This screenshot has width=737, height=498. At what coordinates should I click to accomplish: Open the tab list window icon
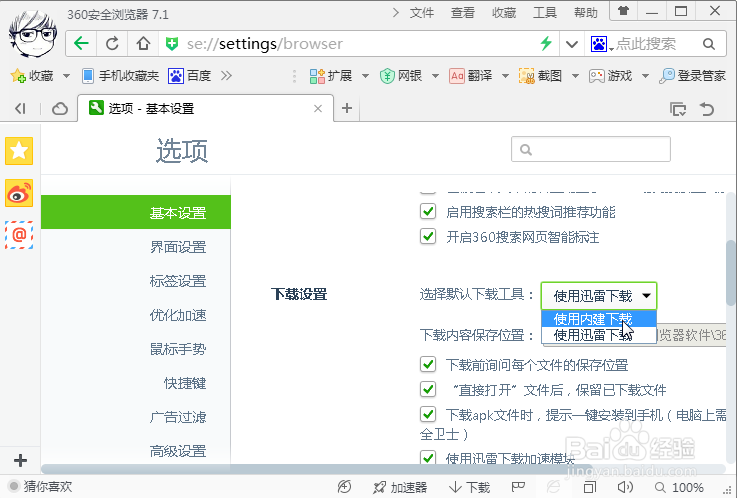pyautogui.click(x=678, y=109)
